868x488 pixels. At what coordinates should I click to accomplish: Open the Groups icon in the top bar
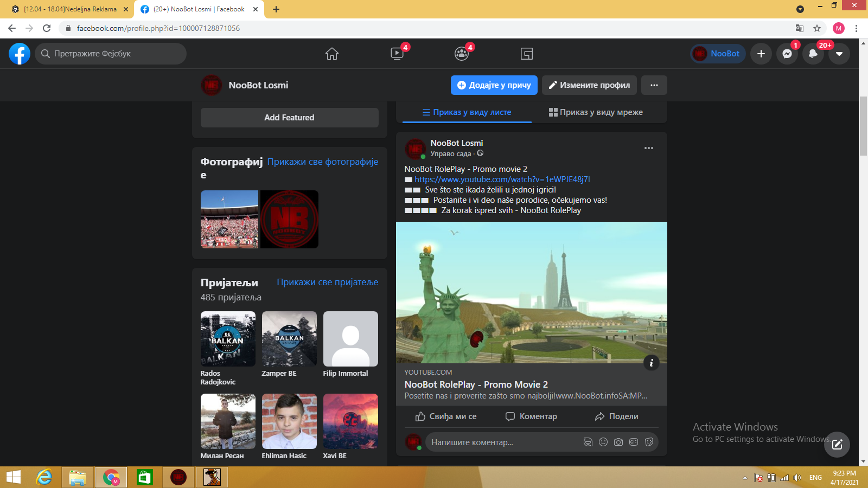click(x=462, y=54)
